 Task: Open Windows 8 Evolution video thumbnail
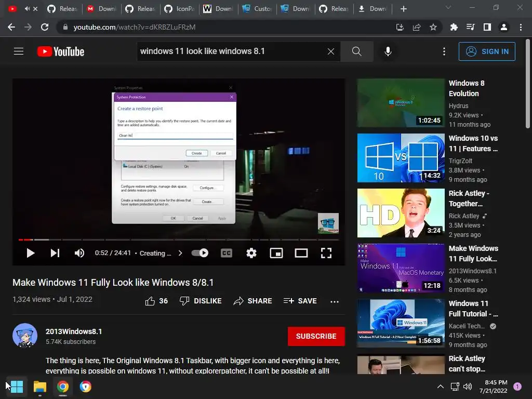pos(401,103)
